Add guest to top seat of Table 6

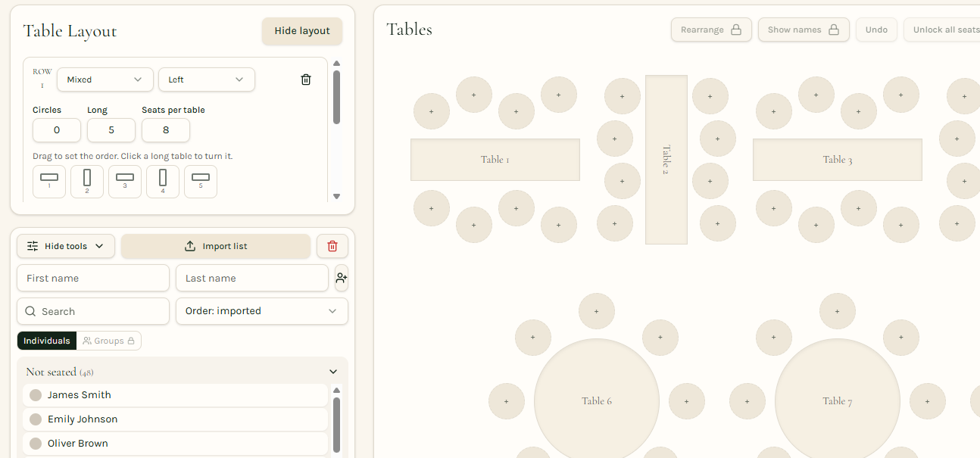point(597,311)
